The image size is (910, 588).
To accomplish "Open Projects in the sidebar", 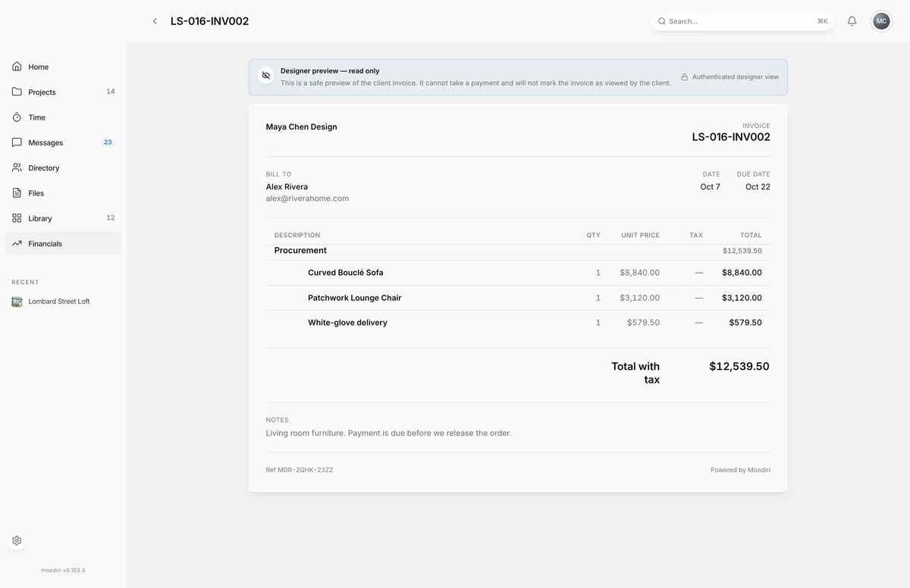I will 63,92.
